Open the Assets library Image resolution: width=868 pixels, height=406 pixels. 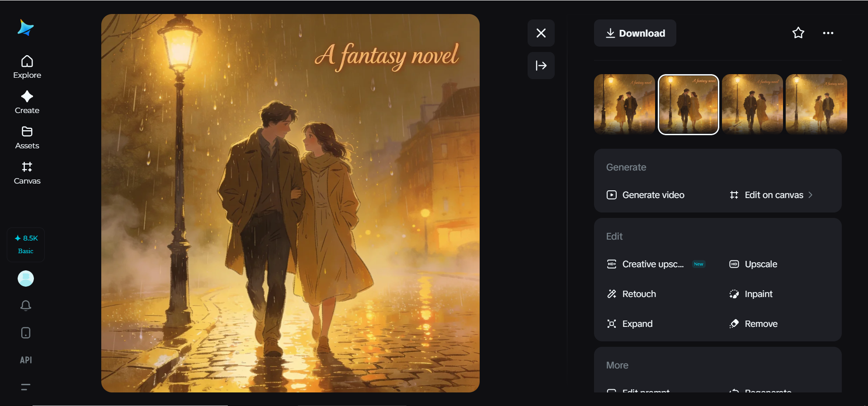[x=27, y=137]
